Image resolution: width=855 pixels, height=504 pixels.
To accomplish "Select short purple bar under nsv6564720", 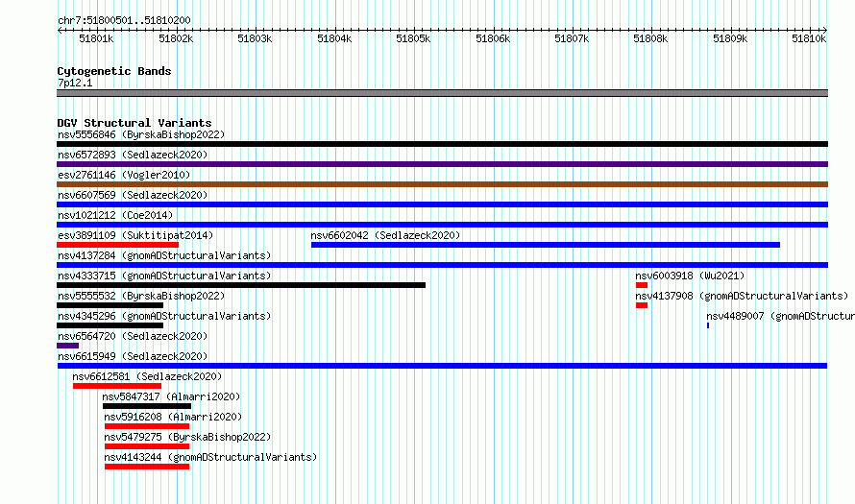I will point(67,346).
